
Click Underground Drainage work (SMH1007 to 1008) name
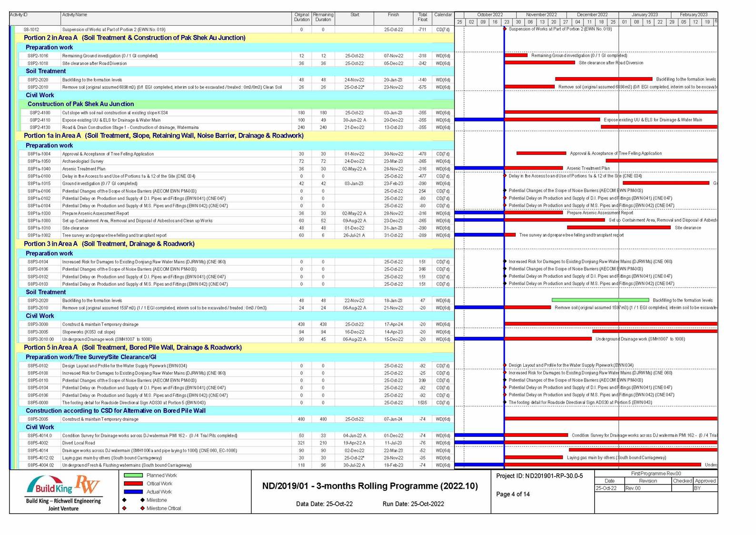[107, 339]
